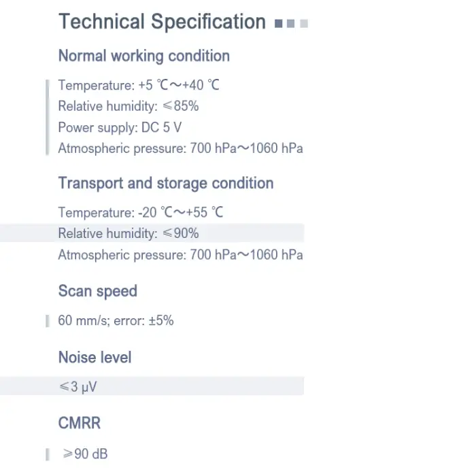Image resolution: width=476 pixels, height=476 pixels.
Task: Click the Noise level heading
Action: 95,357
